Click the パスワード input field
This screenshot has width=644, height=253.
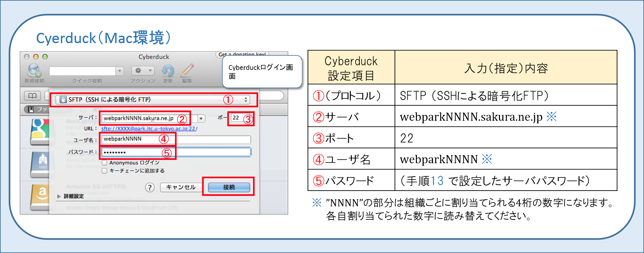click(176, 152)
